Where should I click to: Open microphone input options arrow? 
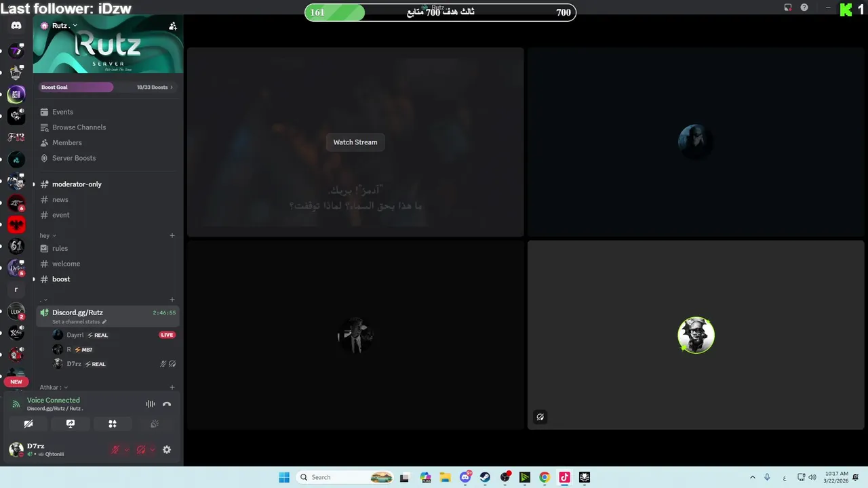coord(126,449)
